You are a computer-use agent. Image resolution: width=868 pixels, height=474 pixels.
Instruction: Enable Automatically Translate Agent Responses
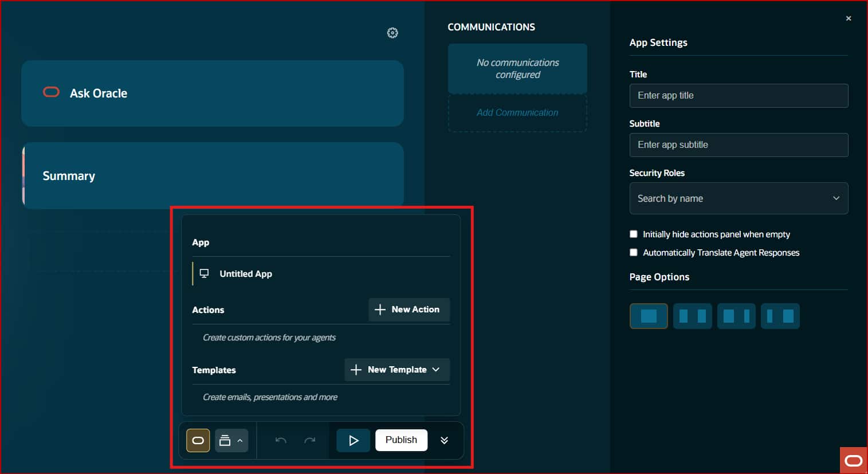coord(634,252)
